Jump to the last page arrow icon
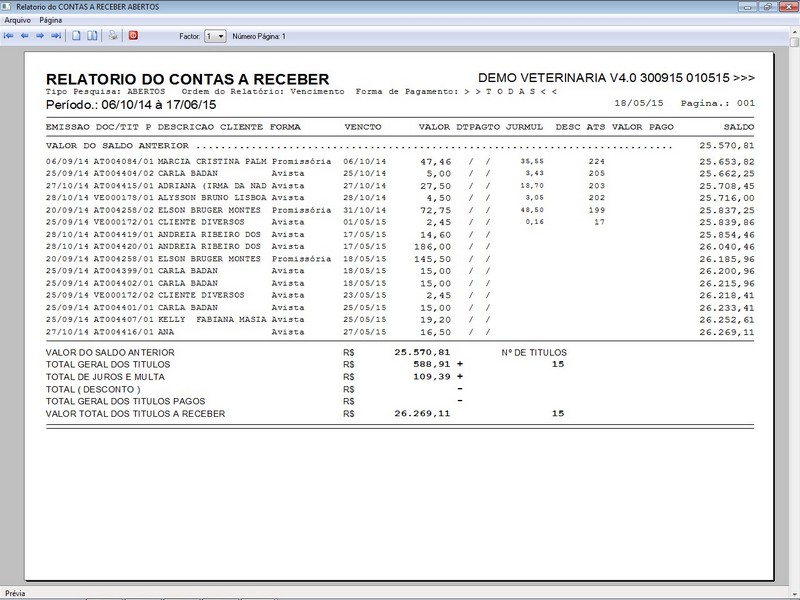 tap(56, 36)
